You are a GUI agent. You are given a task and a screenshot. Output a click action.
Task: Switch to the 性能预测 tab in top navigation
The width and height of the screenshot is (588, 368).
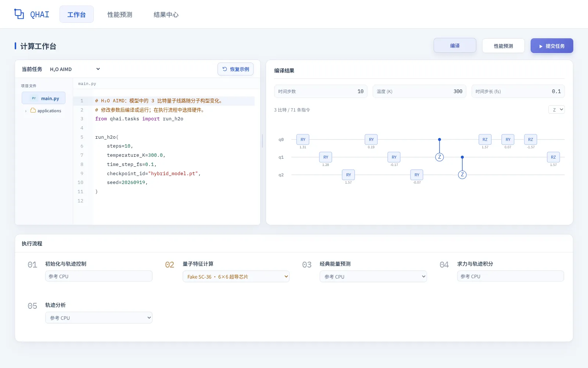pyautogui.click(x=120, y=14)
